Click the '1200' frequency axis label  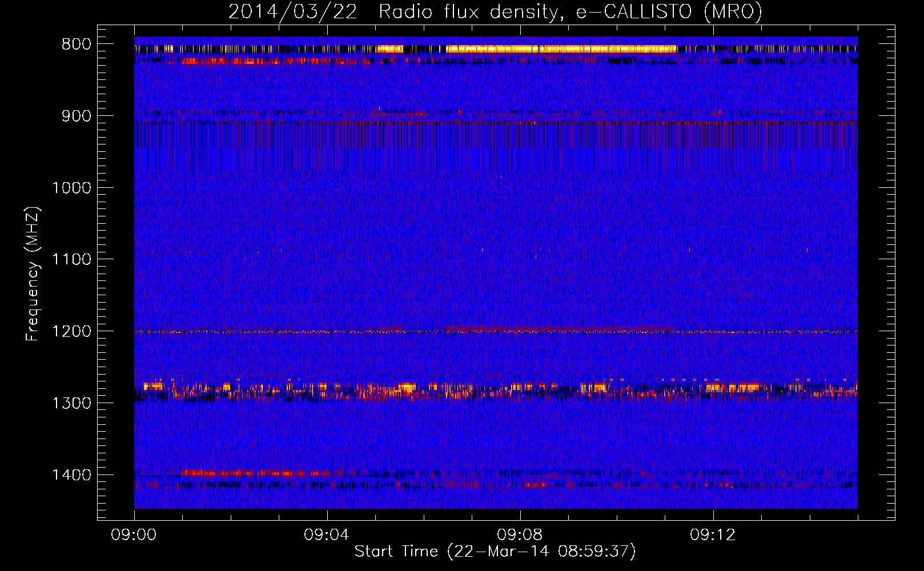pos(72,331)
